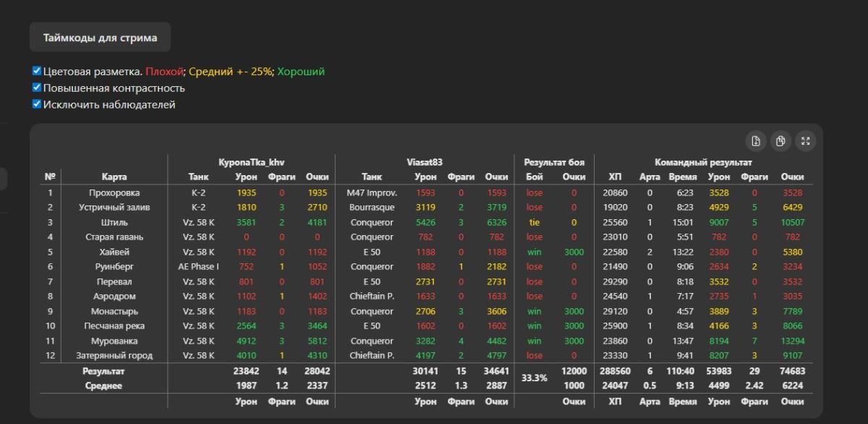The height and width of the screenshot is (424, 868).
Task: Click the 'Карта' column header
Action: click(x=114, y=177)
